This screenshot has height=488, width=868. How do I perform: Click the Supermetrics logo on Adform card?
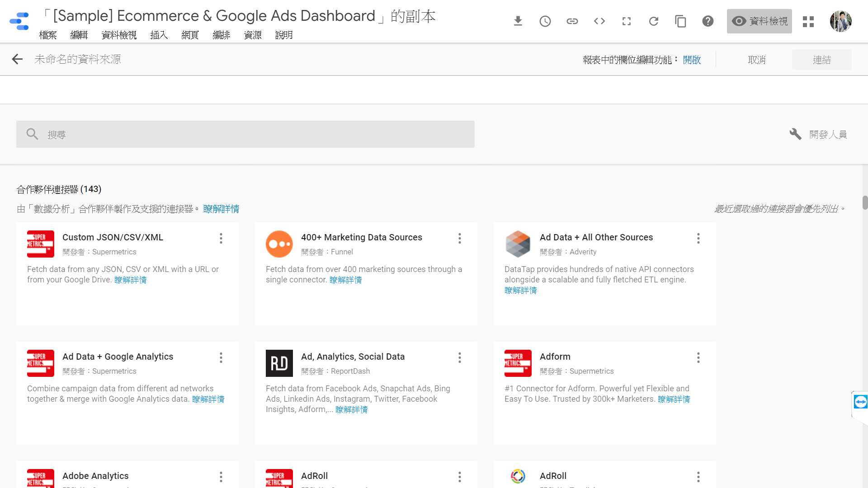518,363
